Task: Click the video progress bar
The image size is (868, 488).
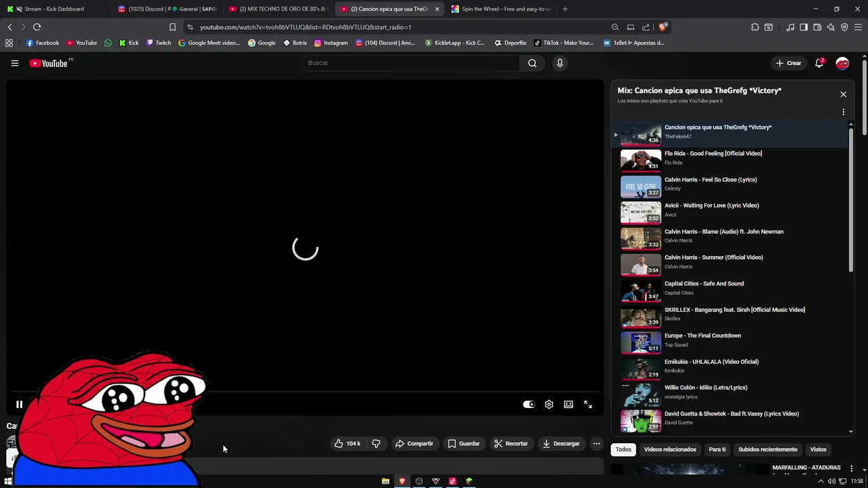Action: [305, 392]
